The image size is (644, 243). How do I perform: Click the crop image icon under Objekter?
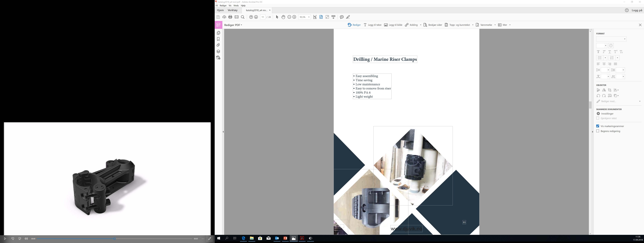610,90
